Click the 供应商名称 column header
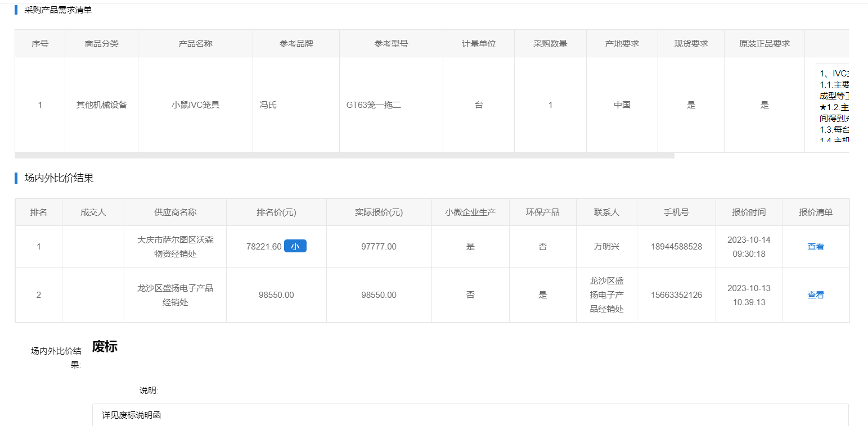This screenshot has height=426, width=868. point(175,212)
